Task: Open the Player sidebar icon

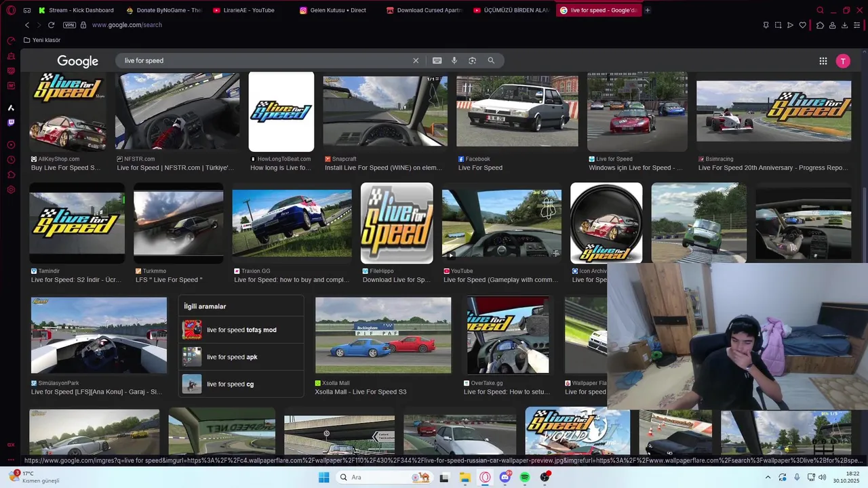Action: 11,145
